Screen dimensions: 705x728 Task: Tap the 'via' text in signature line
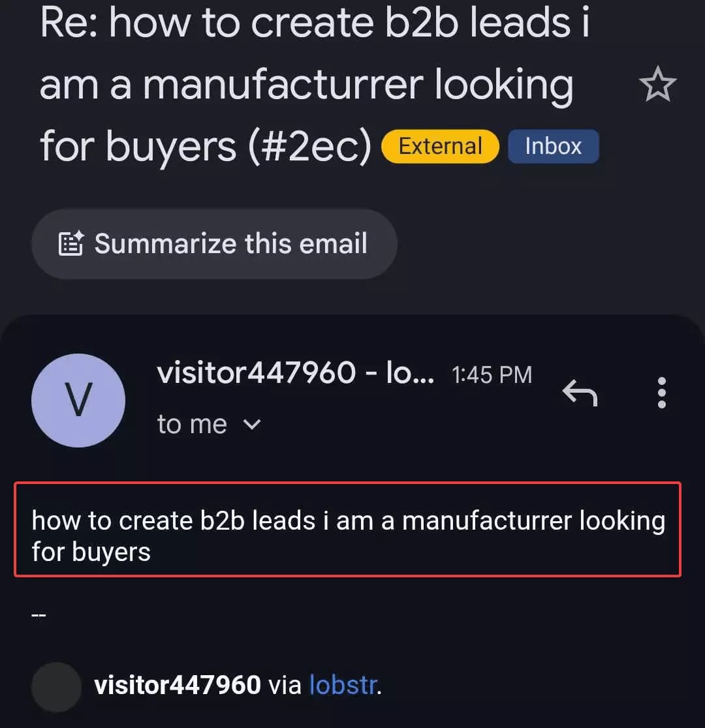tap(285, 686)
